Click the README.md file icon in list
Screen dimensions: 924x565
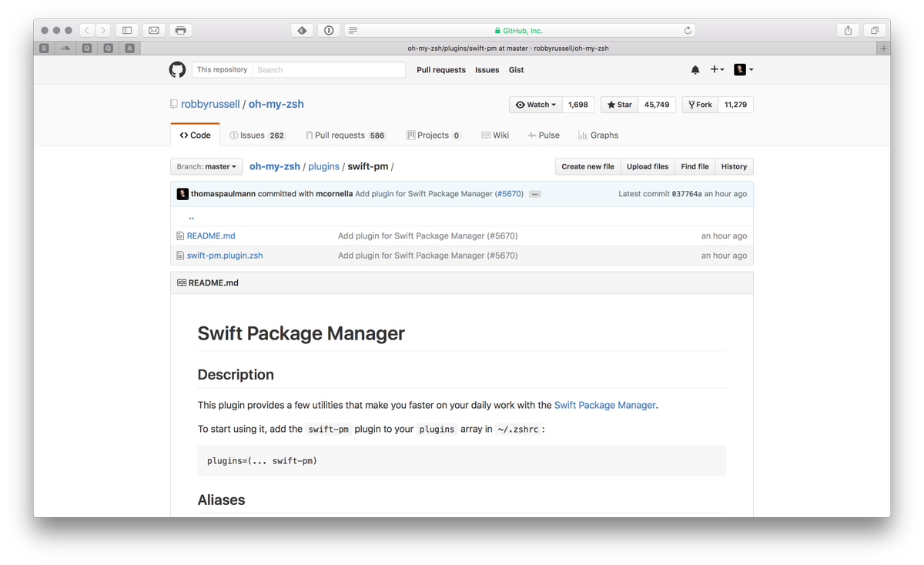180,236
